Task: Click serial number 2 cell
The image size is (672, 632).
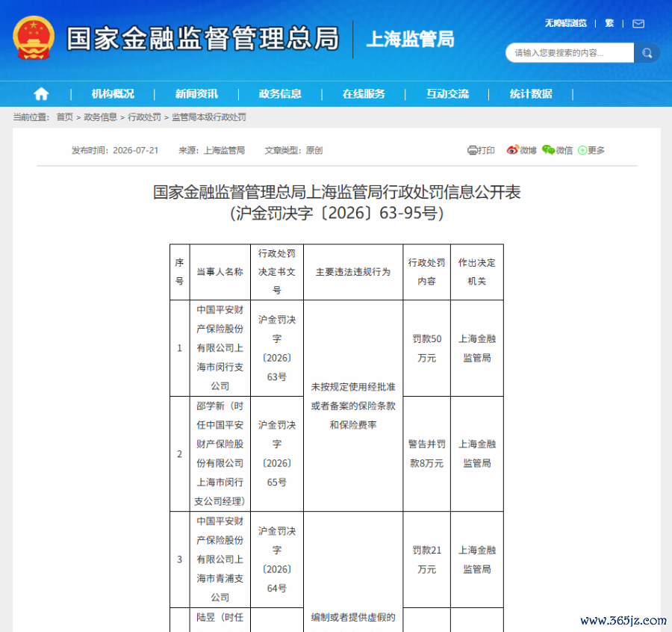Action: tap(179, 453)
